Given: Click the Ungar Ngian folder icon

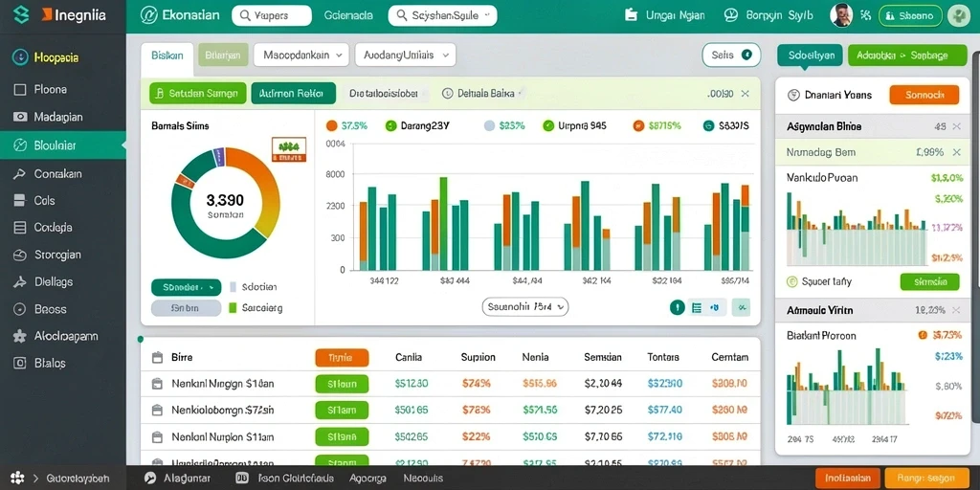Looking at the screenshot, I should coord(632,15).
